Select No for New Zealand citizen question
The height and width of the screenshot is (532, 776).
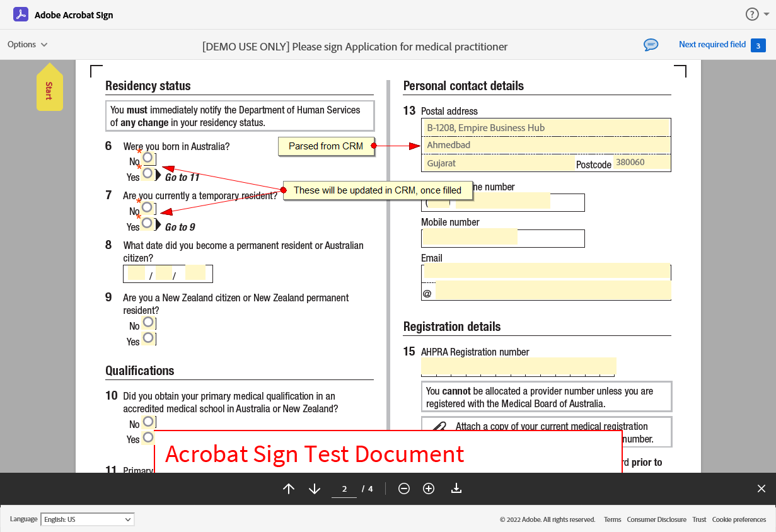(148, 322)
